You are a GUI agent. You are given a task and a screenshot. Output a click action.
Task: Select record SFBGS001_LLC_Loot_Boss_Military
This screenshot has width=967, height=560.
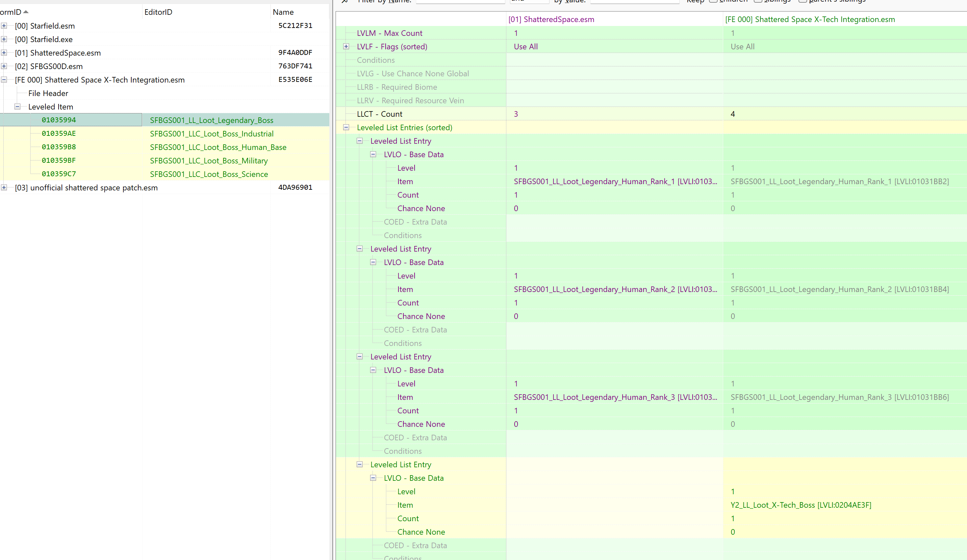click(209, 161)
